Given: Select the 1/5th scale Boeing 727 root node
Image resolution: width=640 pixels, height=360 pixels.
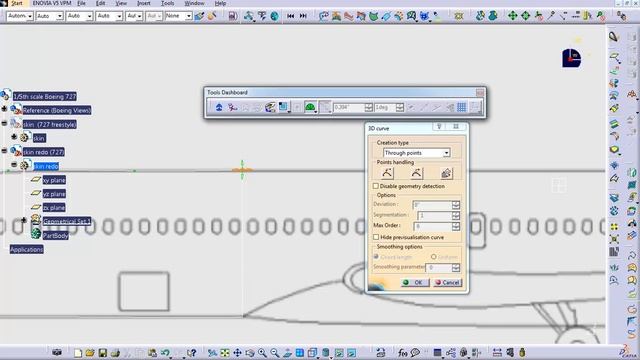Looking at the screenshot, I should click(x=45, y=97).
